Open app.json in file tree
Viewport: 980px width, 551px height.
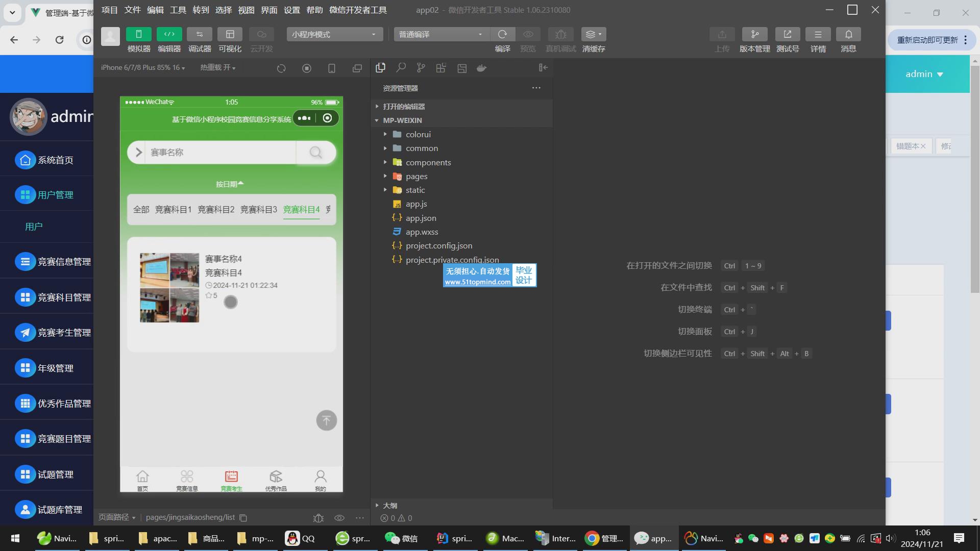[x=421, y=218]
